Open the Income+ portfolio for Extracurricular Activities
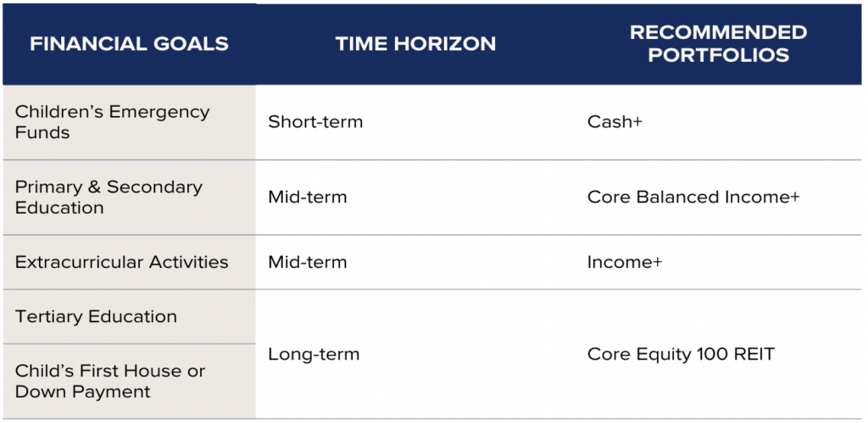The width and height of the screenshot is (868, 423). pyautogui.click(x=625, y=262)
